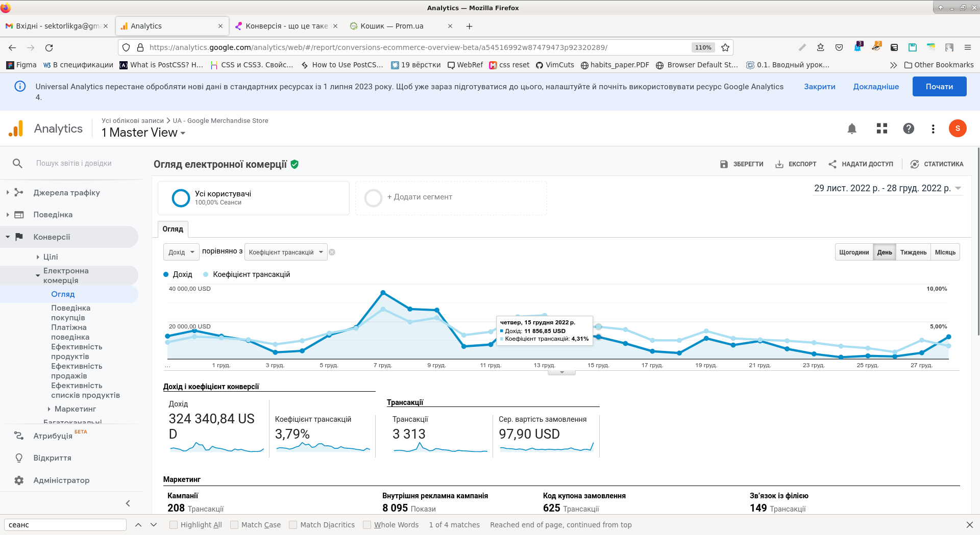The width and height of the screenshot is (980, 535).
Task: Switch to the Кошик — Prom.ua tab
Action: click(x=391, y=26)
